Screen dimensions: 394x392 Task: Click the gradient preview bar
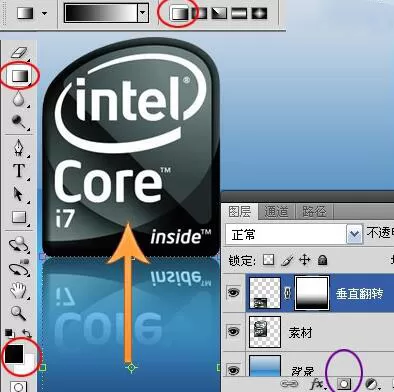tap(101, 13)
